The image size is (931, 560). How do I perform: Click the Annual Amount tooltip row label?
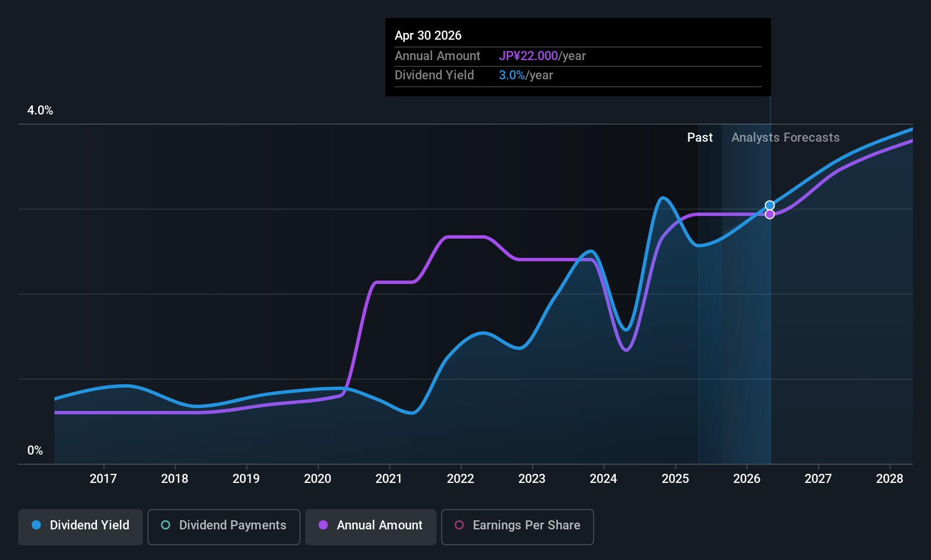point(437,56)
